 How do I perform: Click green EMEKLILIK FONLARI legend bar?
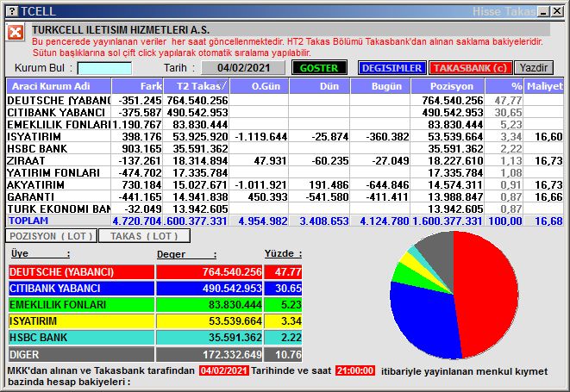81,304
